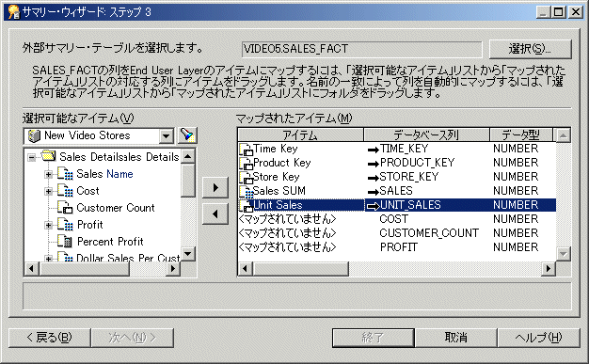Close the summary wizard window
The height and width of the screenshot is (364, 589).
coord(575,12)
